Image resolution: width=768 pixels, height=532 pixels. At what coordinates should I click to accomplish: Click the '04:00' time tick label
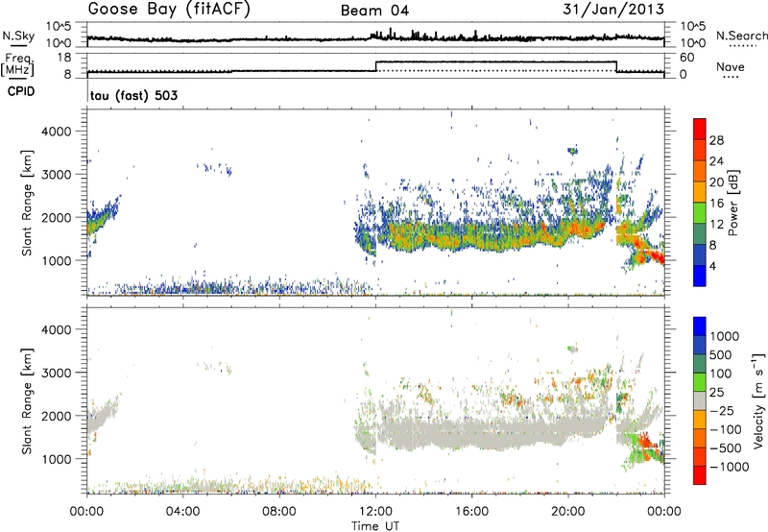pyautogui.click(x=182, y=512)
